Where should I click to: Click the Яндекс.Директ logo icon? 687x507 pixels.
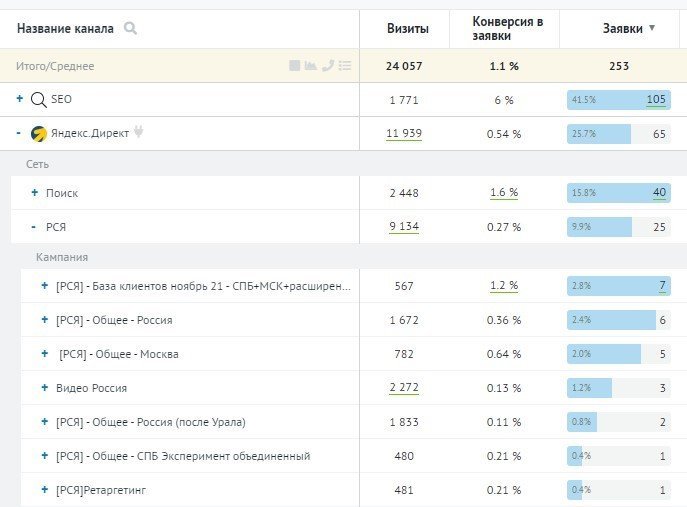tap(39, 134)
